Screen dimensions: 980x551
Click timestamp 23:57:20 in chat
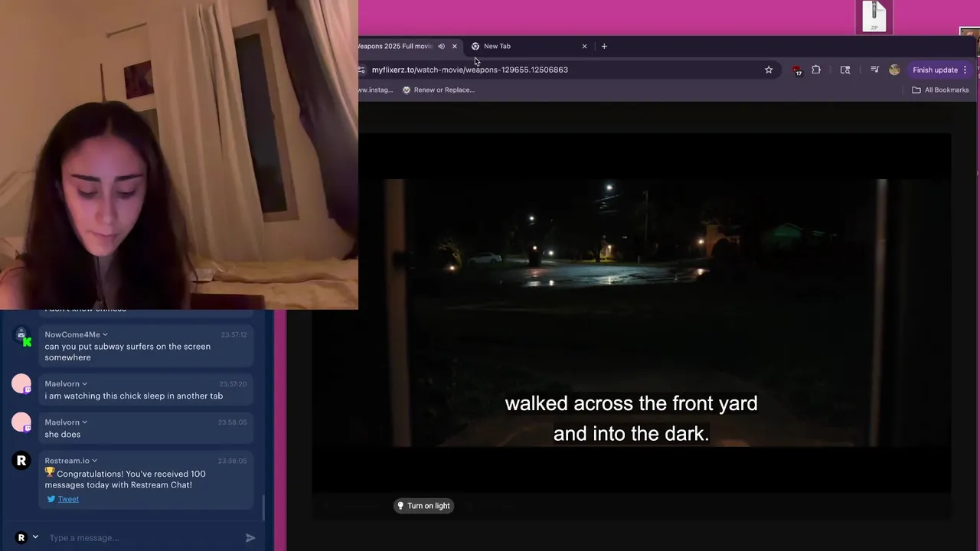[x=234, y=384]
